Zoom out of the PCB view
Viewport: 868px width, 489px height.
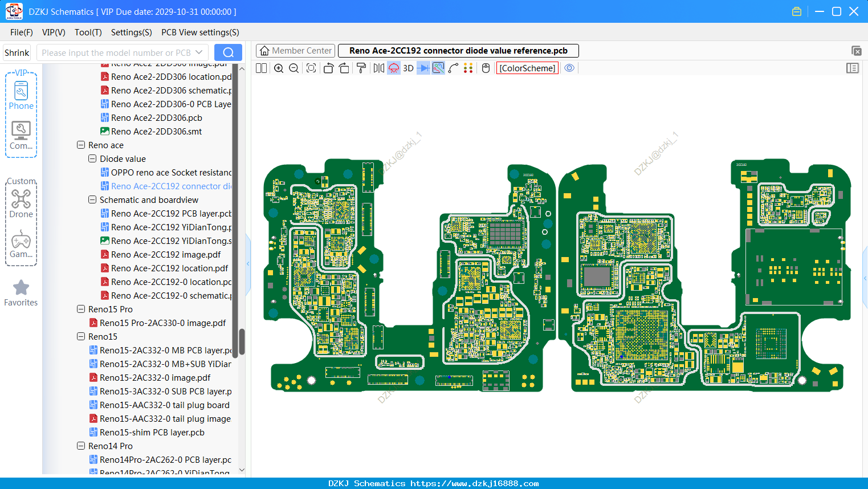point(294,68)
